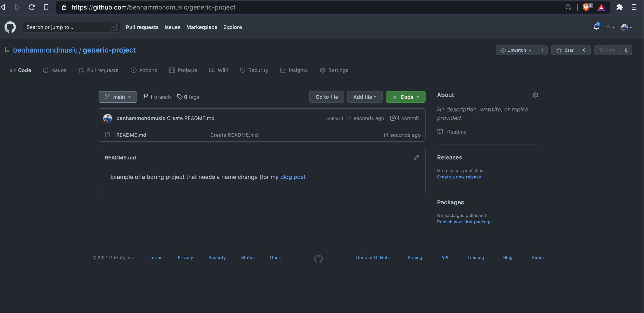Edit README.md with the pencil icon
This screenshot has width=644, height=313.
416,157
